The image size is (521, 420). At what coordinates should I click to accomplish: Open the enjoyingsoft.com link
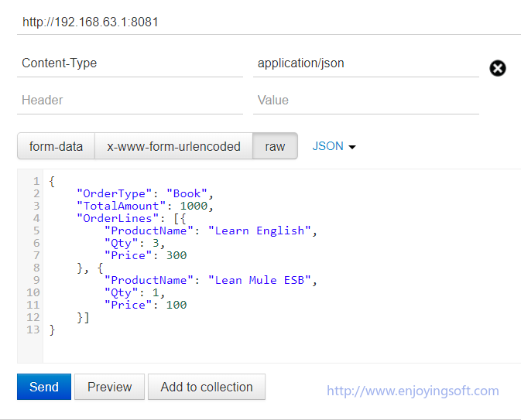(x=413, y=391)
